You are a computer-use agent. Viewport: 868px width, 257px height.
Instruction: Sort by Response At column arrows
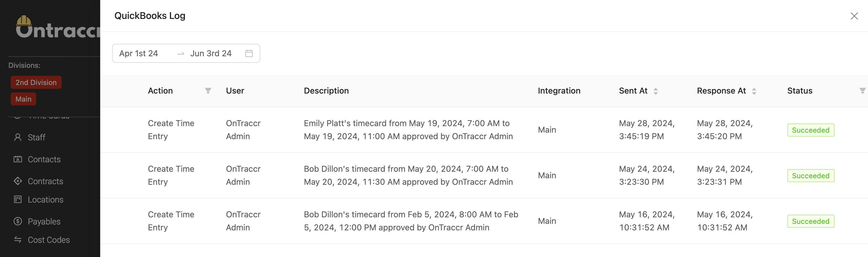754,91
